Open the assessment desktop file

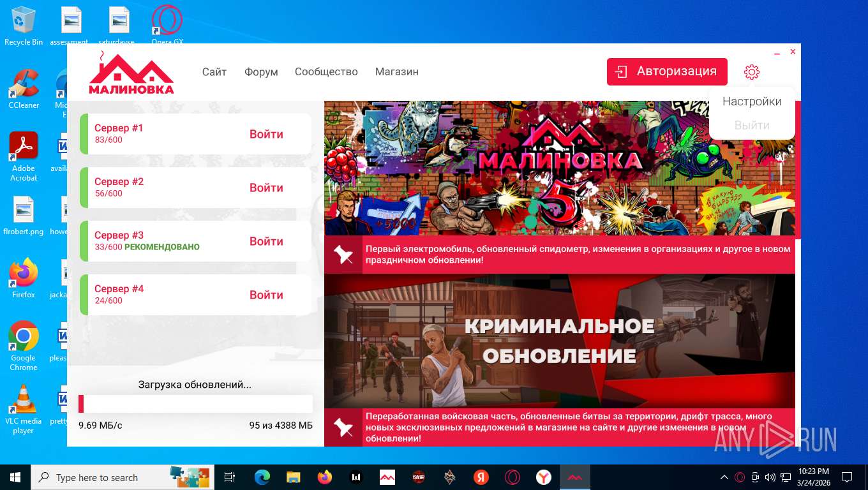pyautogui.click(x=69, y=26)
